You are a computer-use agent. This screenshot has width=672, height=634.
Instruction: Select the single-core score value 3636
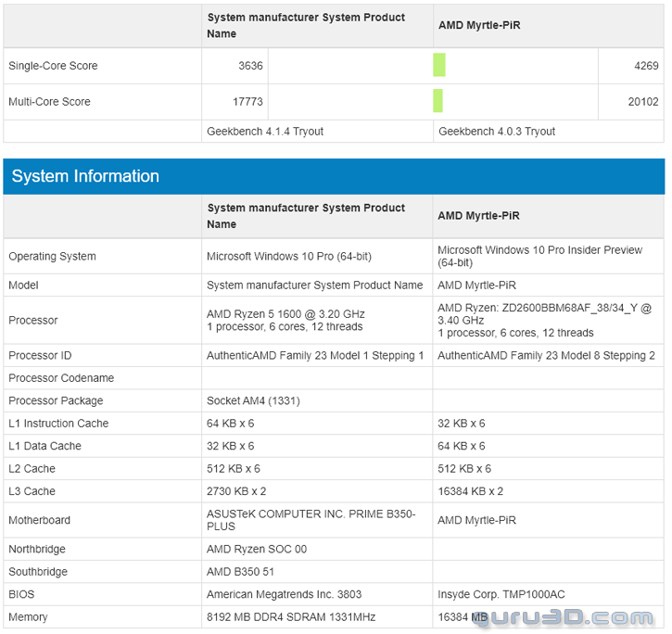click(250, 66)
